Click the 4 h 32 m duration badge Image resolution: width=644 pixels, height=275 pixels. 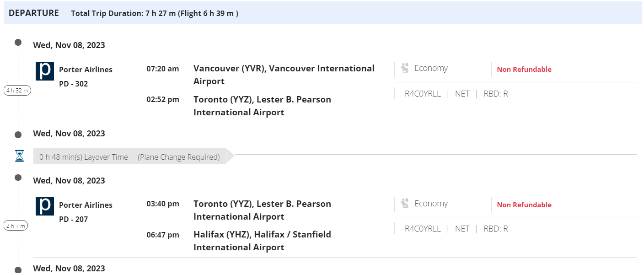[x=17, y=91]
